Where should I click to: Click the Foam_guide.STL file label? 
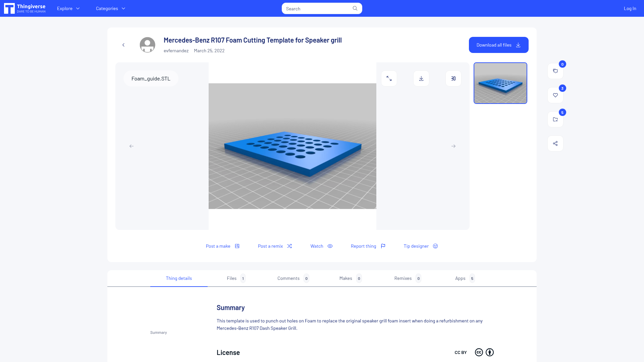tap(151, 78)
